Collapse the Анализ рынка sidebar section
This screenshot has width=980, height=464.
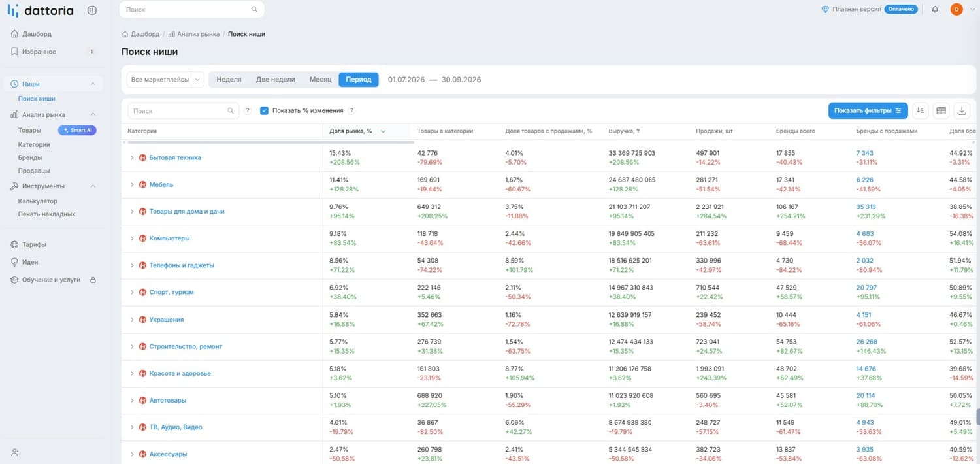tap(93, 114)
